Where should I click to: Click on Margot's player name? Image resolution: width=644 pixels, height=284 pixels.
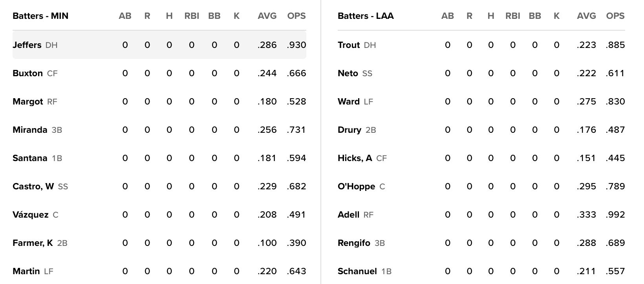point(27,102)
